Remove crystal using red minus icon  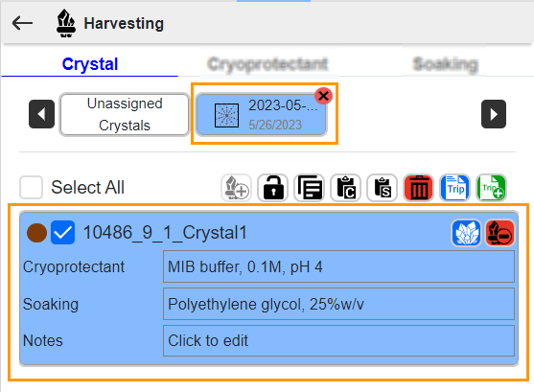(x=499, y=233)
